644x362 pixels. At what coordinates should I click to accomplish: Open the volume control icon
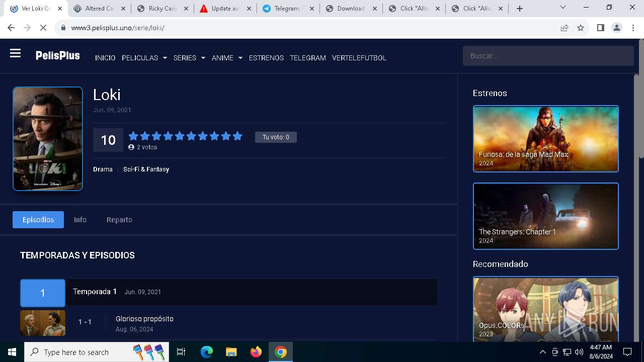click(x=579, y=352)
